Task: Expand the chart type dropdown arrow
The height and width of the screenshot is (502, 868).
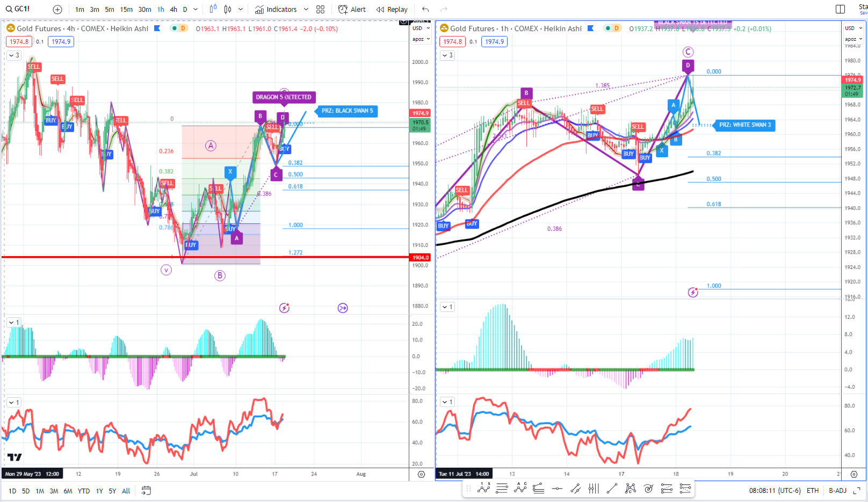Action: pyautogui.click(x=241, y=9)
